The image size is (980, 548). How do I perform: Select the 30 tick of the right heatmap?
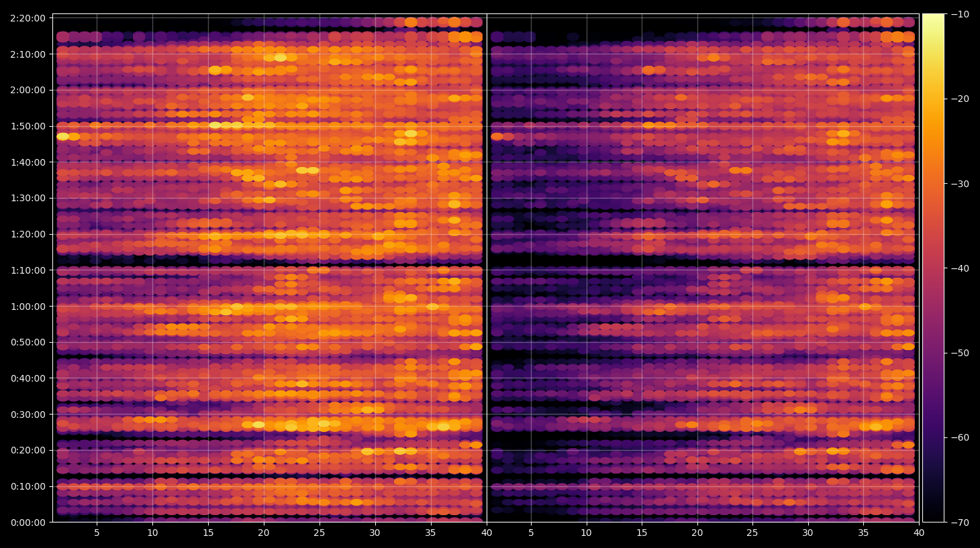tap(808, 533)
